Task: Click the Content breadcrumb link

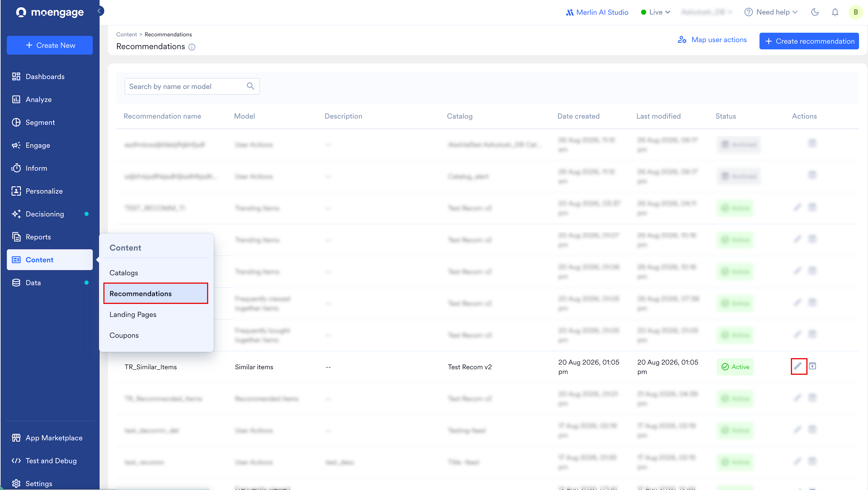Action: (x=126, y=34)
